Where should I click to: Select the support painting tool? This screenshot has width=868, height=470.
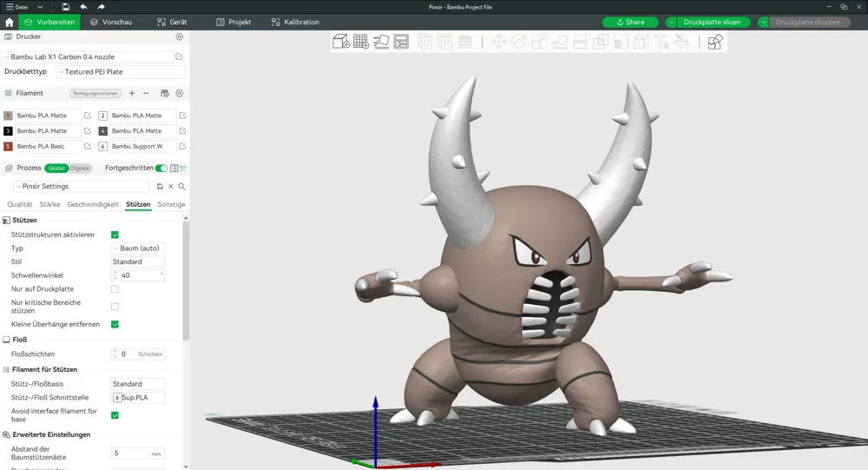pos(621,42)
